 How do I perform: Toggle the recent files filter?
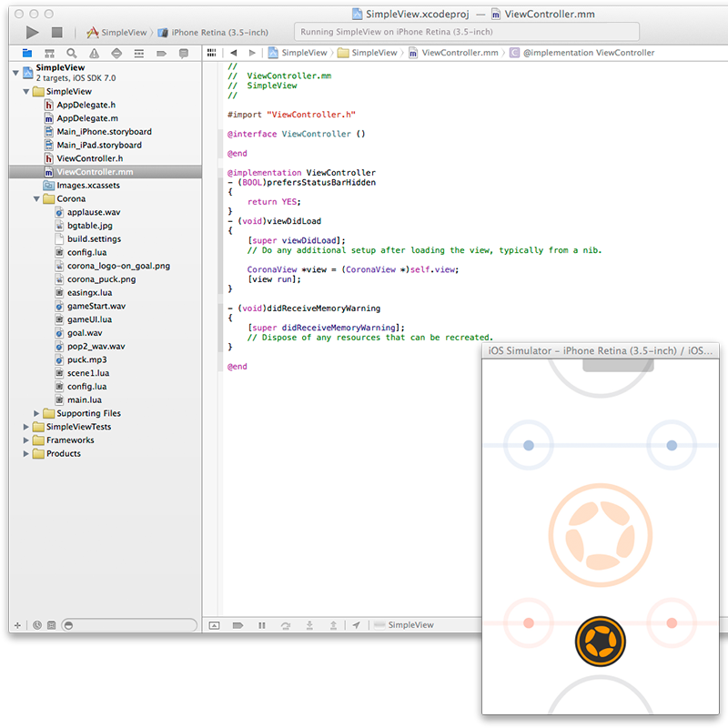click(37, 625)
